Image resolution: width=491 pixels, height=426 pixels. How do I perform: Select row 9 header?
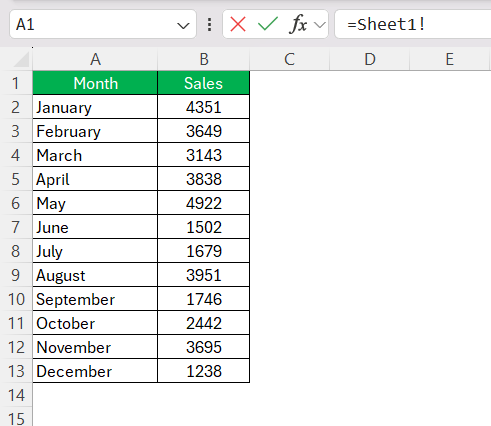pyautogui.click(x=16, y=275)
